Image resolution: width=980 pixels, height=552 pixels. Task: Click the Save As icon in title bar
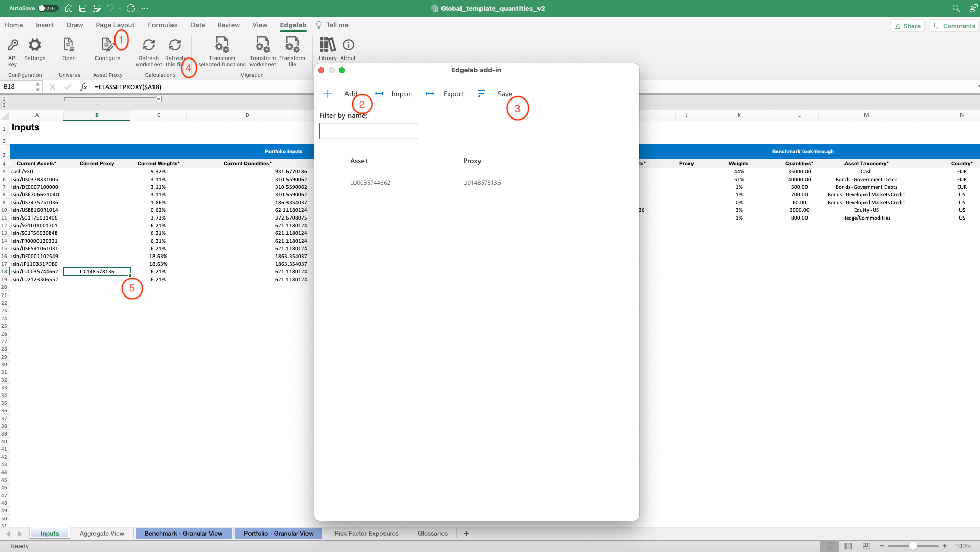click(x=97, y=8)
